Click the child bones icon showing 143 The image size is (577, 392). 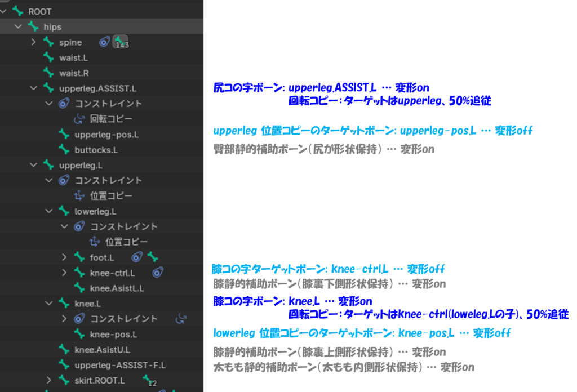(120, 42)
